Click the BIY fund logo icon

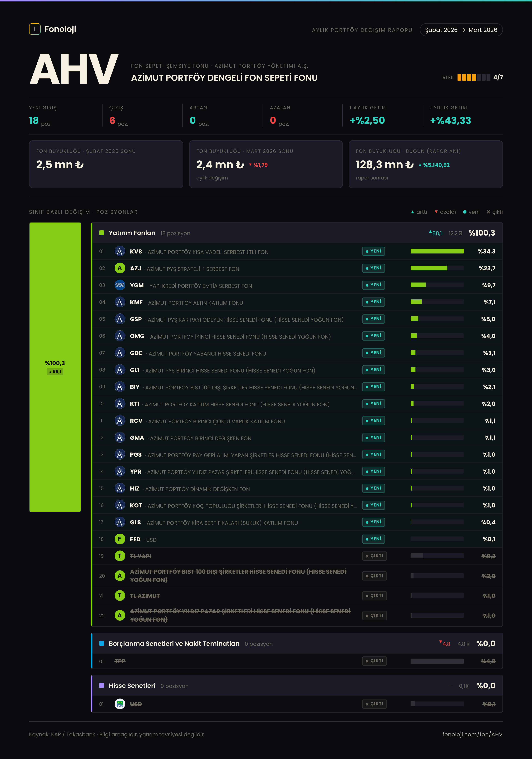coord(120,387)
